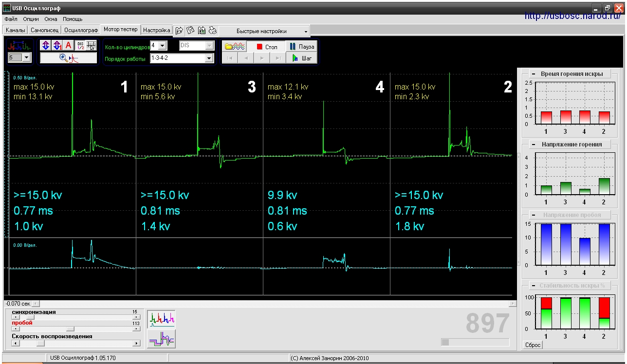Click the 0.50 В/дел. scale label
Image resolution: width=627 pixels, height=364 pixels.
(x=25, y=78)
